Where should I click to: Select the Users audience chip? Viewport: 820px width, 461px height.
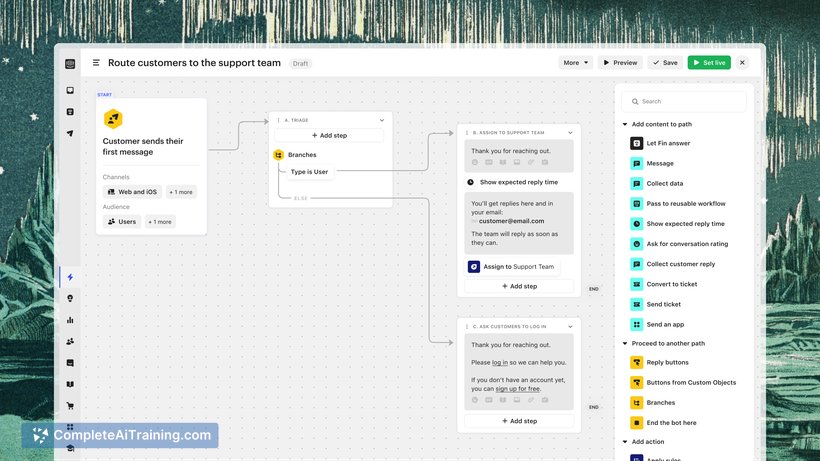(x=122, y=222)
